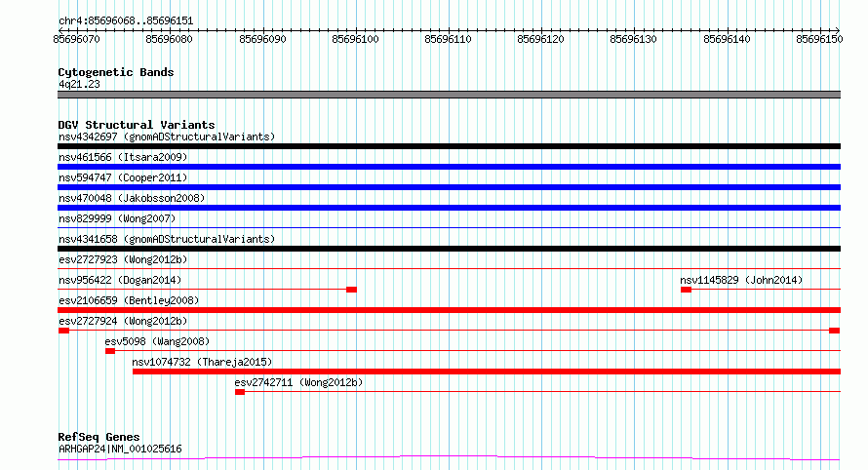Click the nsv4342697 (gnomADStructuralVariants) label
Screen dimensions: 868x470
[167, 137]
